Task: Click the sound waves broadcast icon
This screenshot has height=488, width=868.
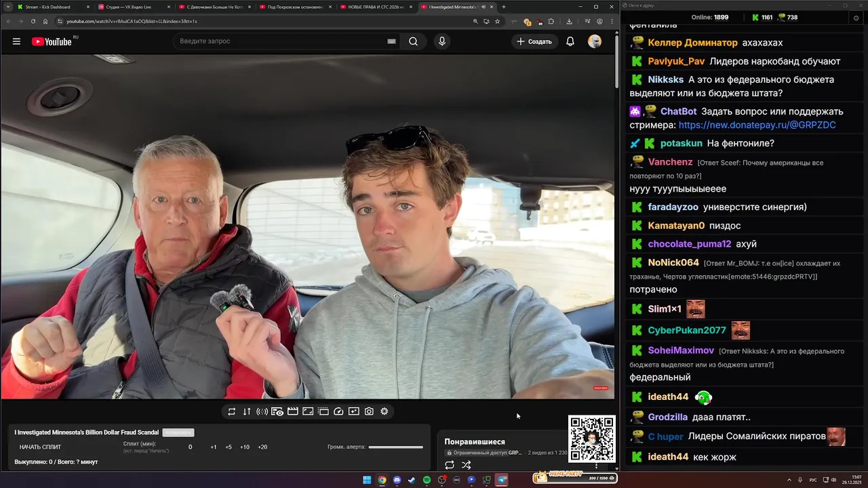Action: [262, 411]
